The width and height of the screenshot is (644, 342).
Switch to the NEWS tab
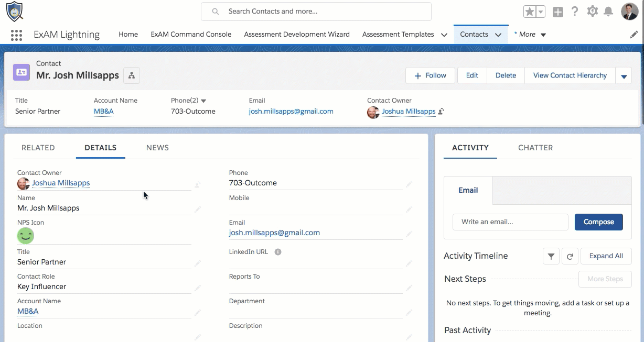(x=157, y=148)
